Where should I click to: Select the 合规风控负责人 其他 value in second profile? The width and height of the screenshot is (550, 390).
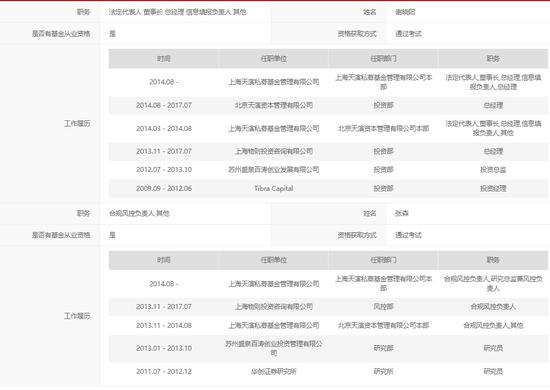pyautogui.click(x=139, y=213)
